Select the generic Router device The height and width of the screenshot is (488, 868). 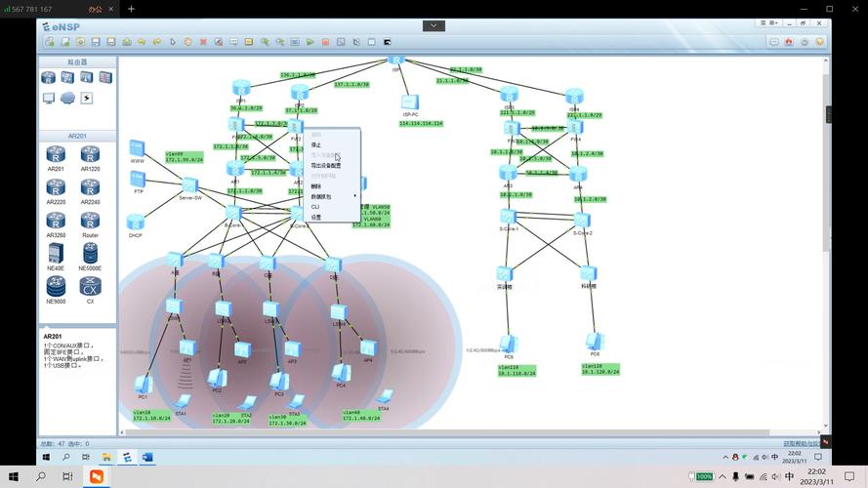point(90,225)
